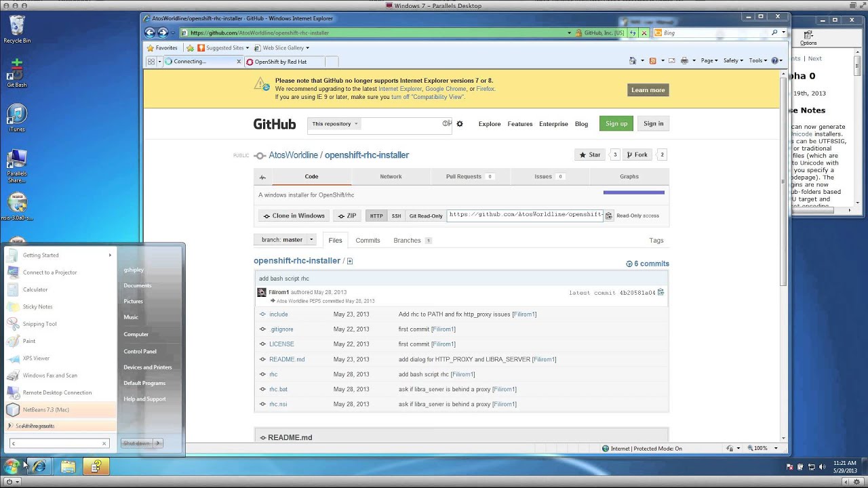Open Calculator from Start menu
The width and height of the screenshot is (868, 488).
point(60,289)
